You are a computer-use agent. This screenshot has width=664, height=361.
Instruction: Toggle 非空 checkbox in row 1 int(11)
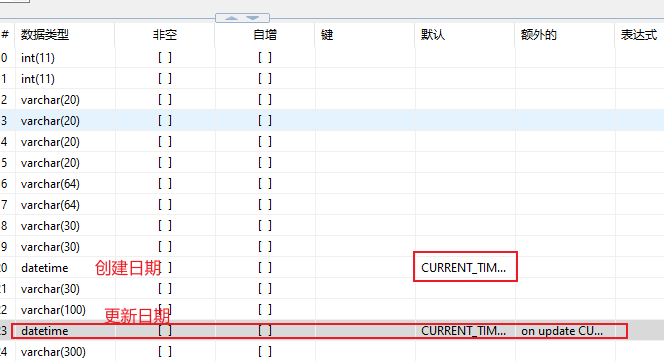pos(165,79)
